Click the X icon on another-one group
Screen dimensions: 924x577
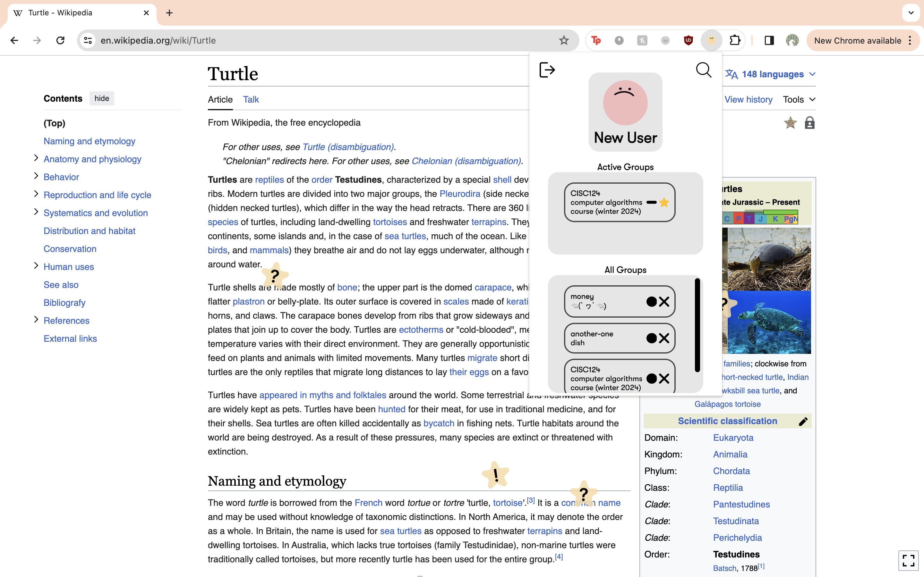pyautogui.click(x=664, y=338)
